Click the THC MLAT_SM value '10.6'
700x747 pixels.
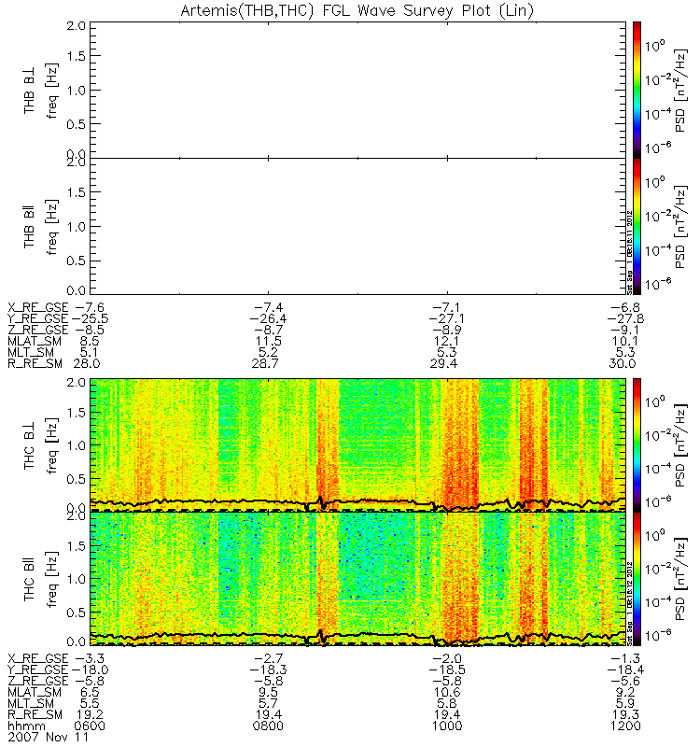click(447, 693)
